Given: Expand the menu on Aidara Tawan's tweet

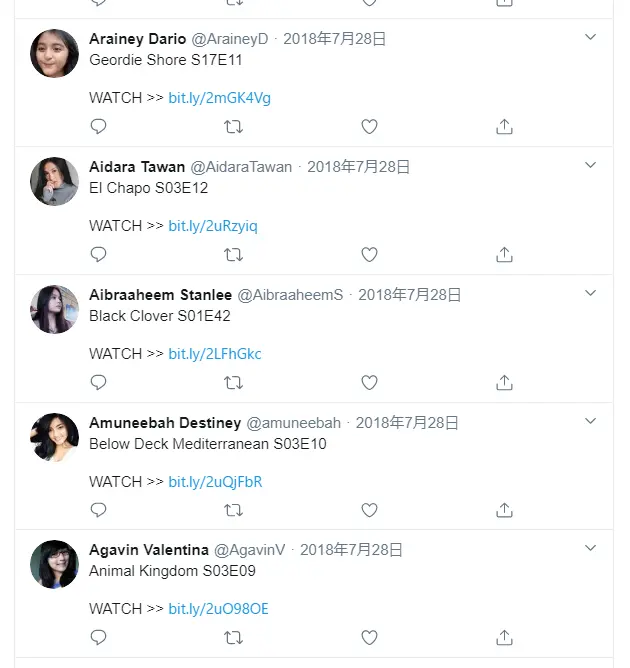Looking at the screenshot, I should tap(590, 166).
